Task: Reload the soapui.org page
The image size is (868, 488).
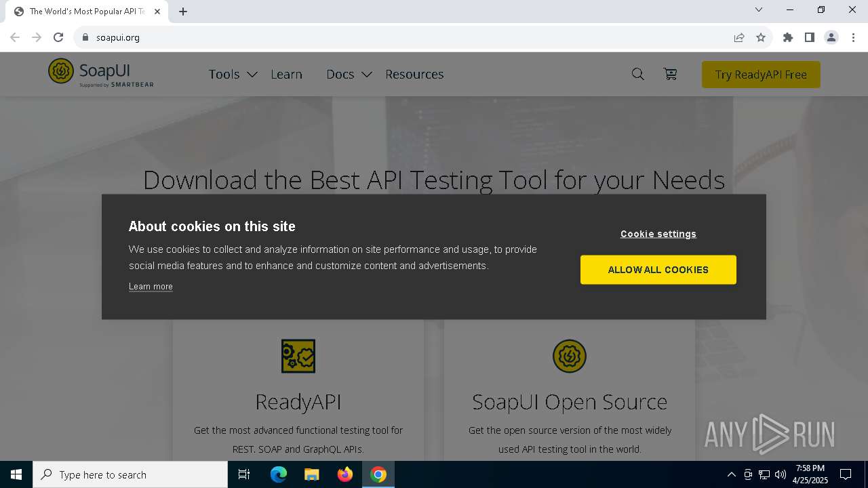Action: click(58, 37)
